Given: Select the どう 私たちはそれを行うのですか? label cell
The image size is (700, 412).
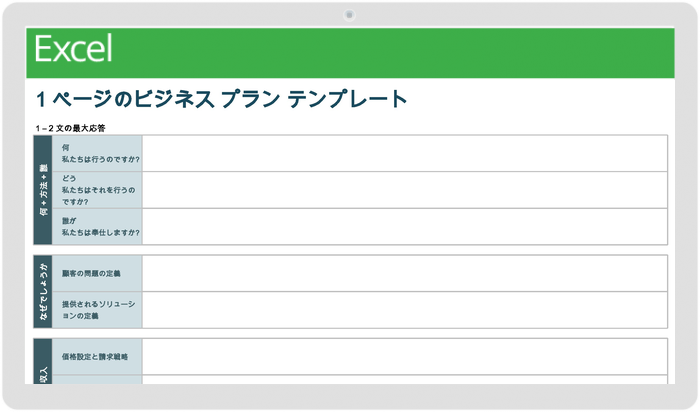Looking at the screenshot, I should click(100, 189).
